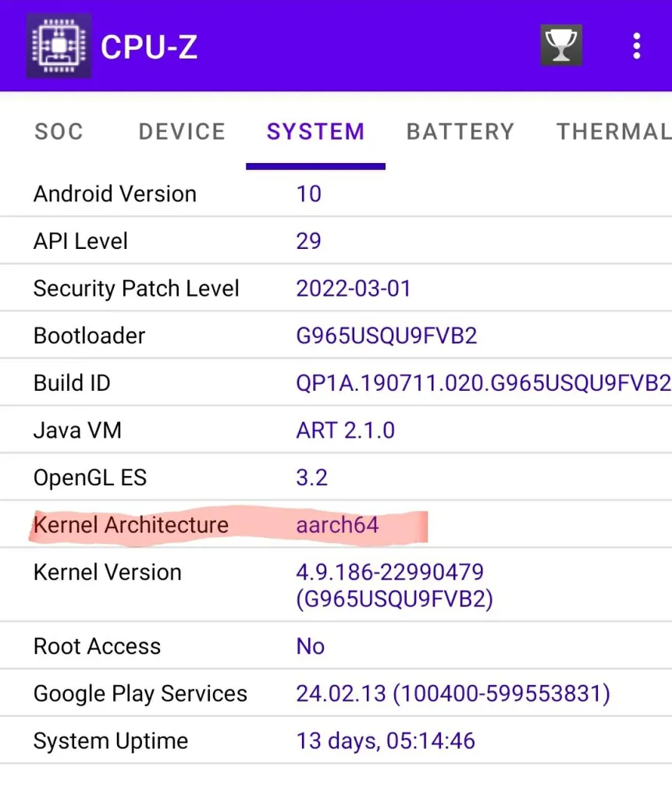Select the SYSTEM tab
672x799 pixels.
[315, 132]
